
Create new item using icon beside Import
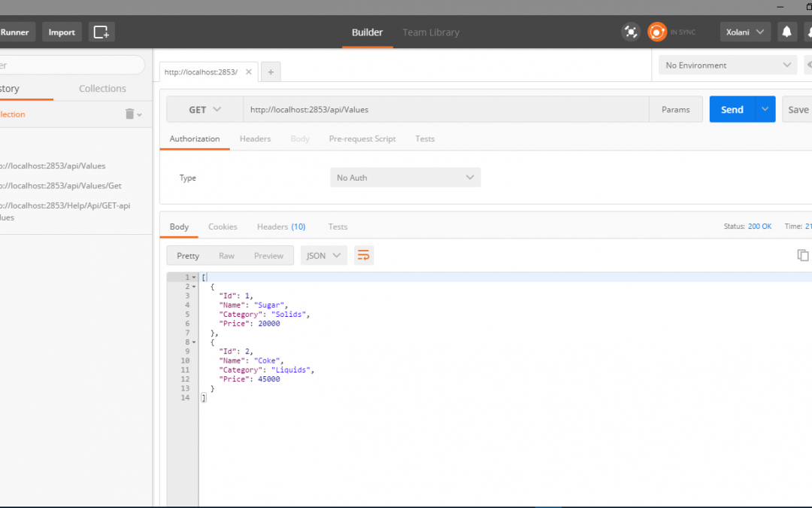(x=101, y=32)
